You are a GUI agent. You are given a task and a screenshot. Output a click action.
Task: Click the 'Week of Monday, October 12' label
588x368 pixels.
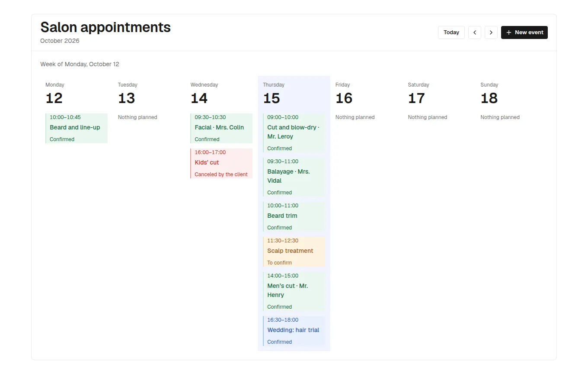[80, 64]
